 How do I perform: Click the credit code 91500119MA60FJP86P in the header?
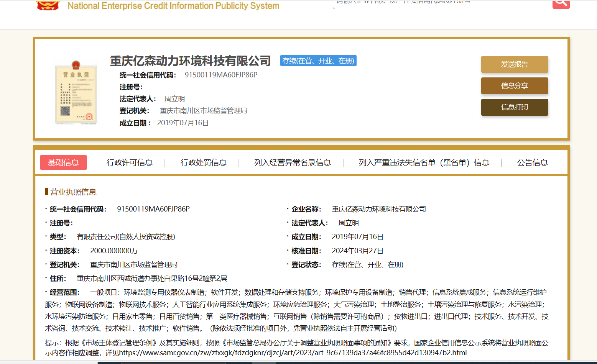coord(221,75)
